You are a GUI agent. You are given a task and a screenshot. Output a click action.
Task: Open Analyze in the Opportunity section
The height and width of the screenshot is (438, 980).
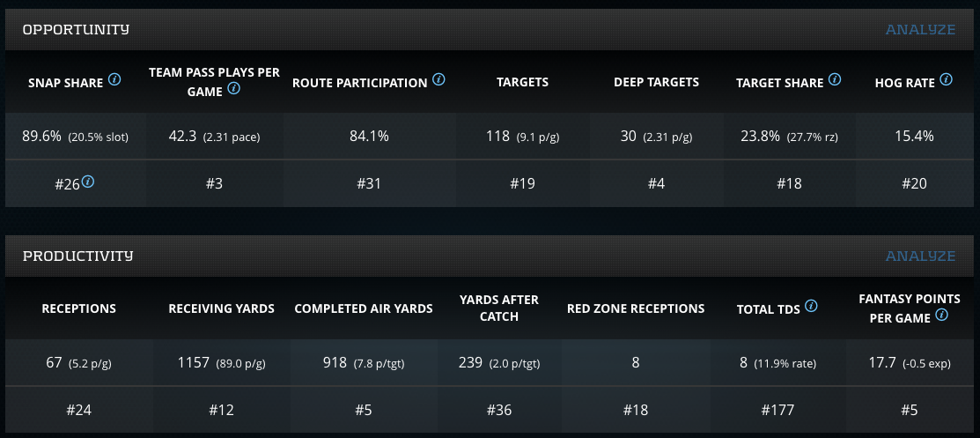coord(920,29)
